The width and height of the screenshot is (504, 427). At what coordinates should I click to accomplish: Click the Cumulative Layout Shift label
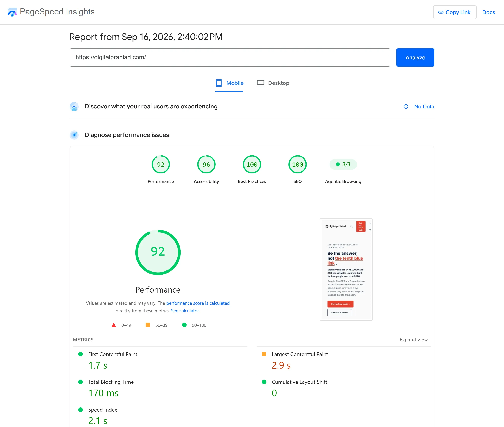[x=299, y=382]
